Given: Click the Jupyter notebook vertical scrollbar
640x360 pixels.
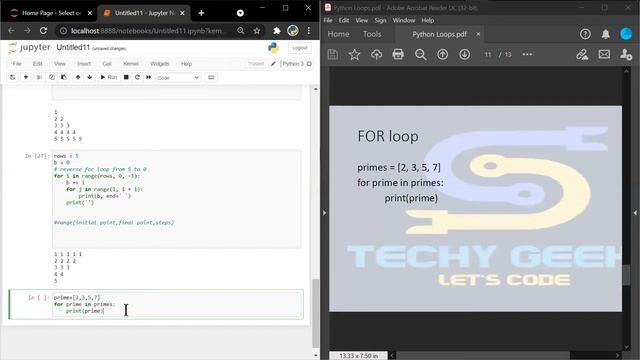Looking at the screenshot, I should [x=316, y=312].
